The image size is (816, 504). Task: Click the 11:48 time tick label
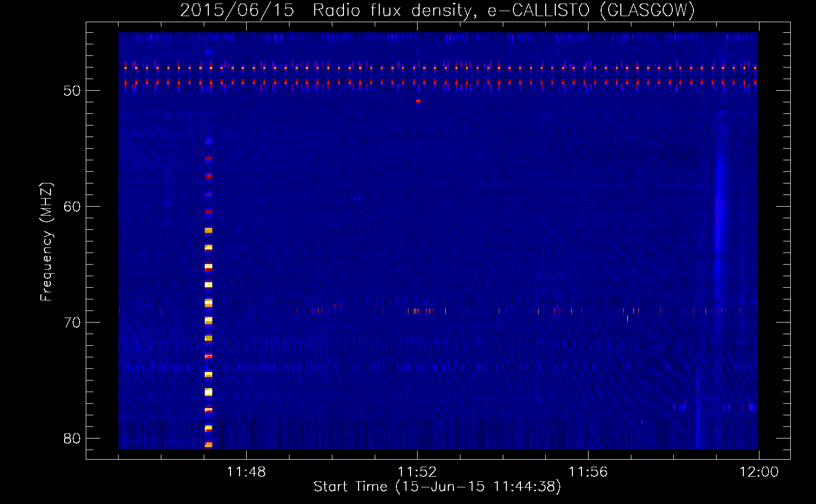coord(246,472)
